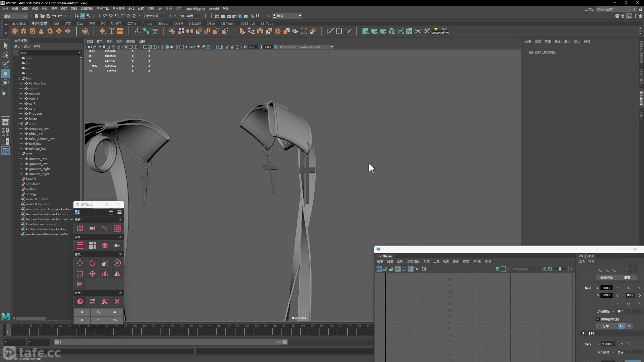Click the UV Tools layout icon

click(x=80, y=246)
